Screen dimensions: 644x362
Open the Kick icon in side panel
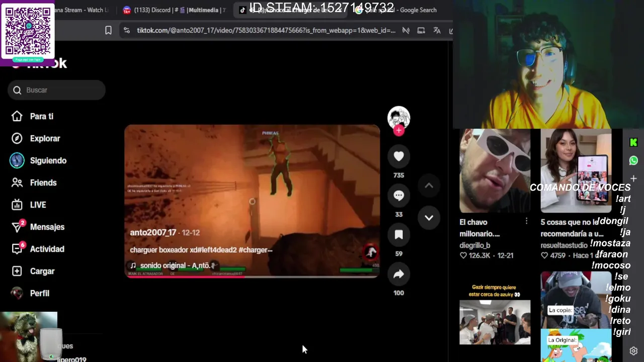pos(633,143)
